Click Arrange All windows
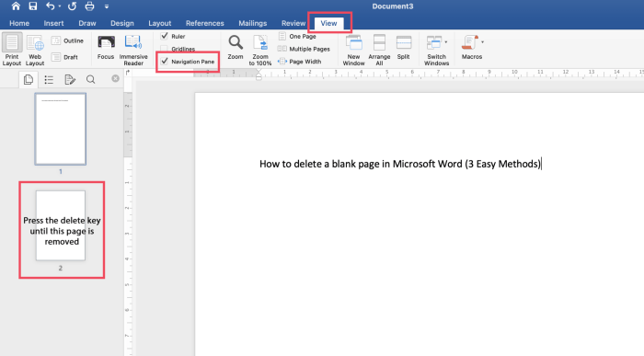The width and height of the screenshot is (644, 356). pyautogui.click(x=379, y=50)
